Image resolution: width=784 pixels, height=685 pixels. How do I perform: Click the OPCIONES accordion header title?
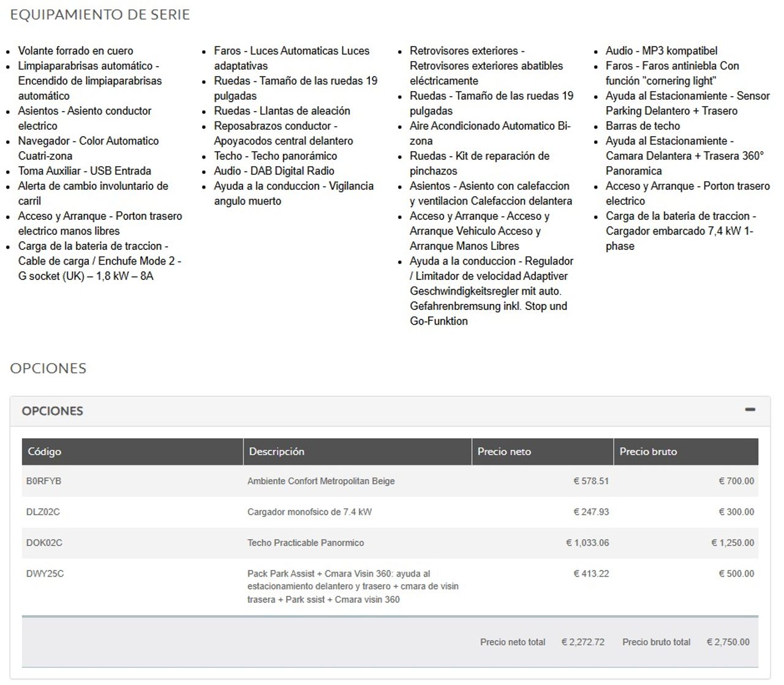53,411
